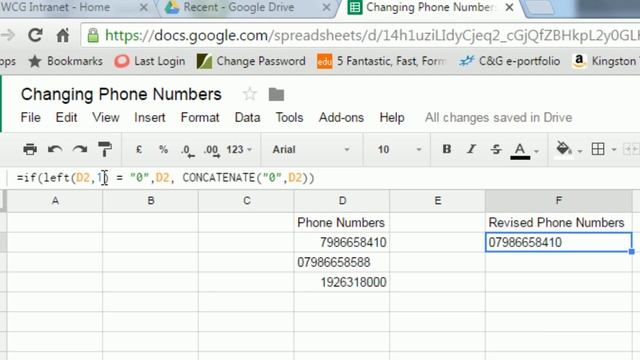
Task: Open the text color picker
Action: pyautogui.click(x=520, y=150)
